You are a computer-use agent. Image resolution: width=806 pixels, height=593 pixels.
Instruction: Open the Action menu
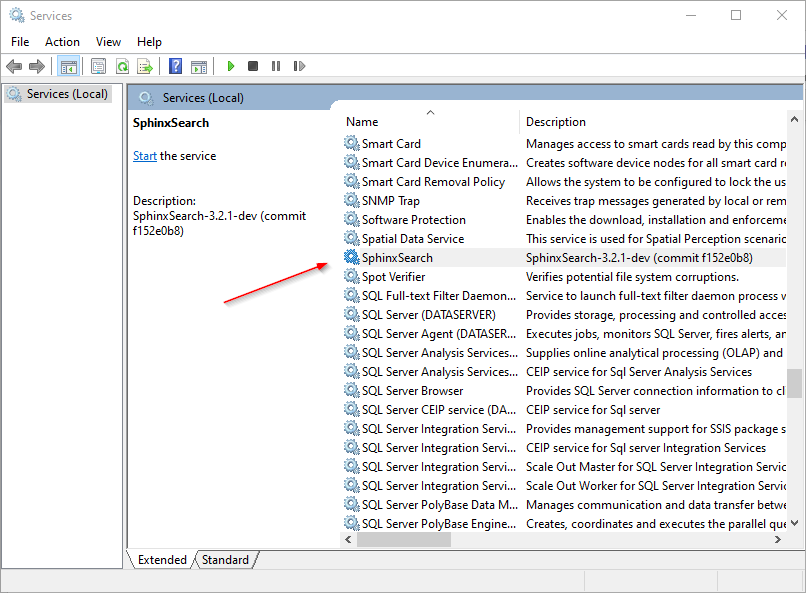coord(62,42)
